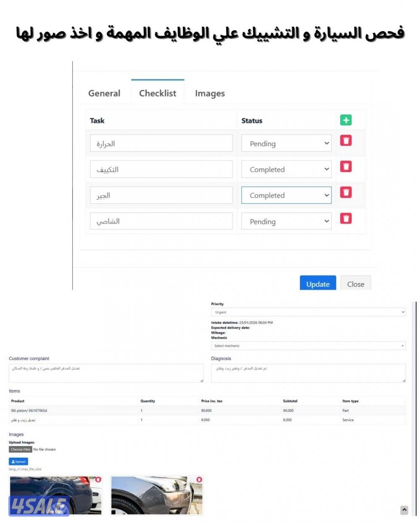Click the Close button
The image size is (420, 525).
[355, 284]
